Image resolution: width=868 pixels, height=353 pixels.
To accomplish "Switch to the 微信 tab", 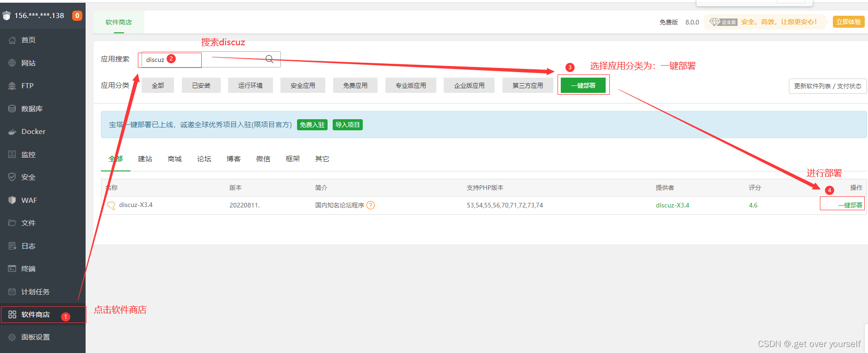I will point(263,159).
